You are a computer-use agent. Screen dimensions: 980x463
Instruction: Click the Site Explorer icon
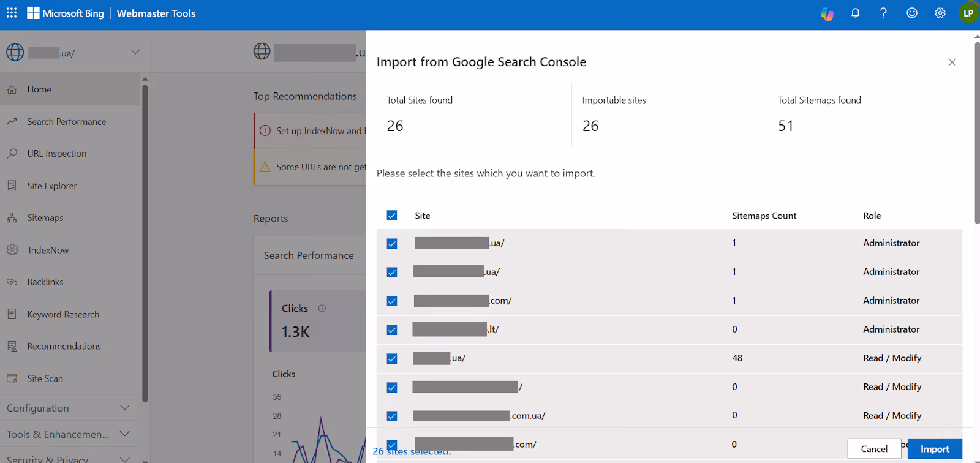12,186
